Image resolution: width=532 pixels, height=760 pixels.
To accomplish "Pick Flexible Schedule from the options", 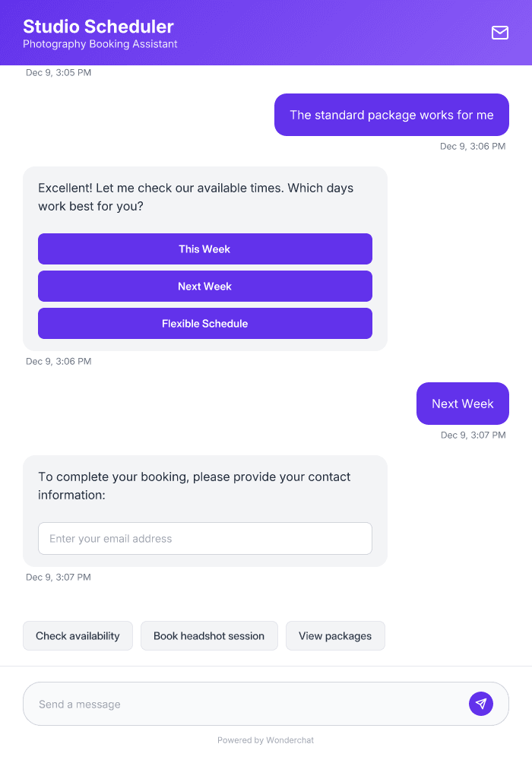I will 204,323.
